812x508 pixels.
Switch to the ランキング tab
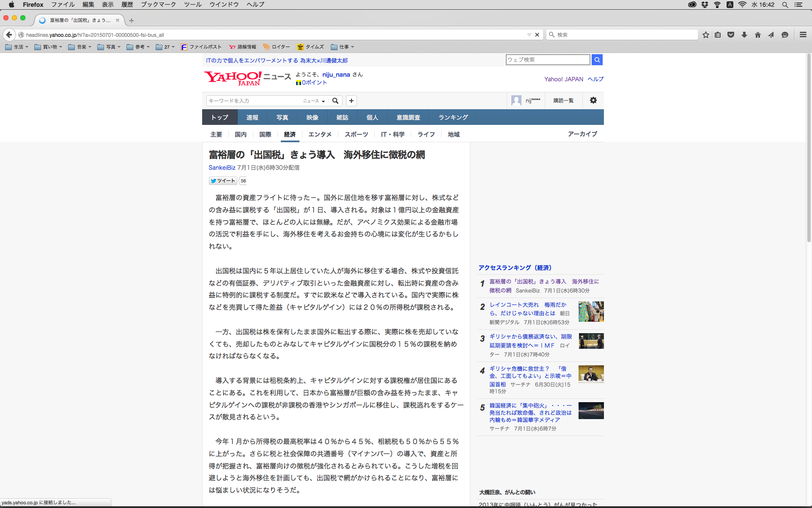pyautogui.click(x=453, y=117)
